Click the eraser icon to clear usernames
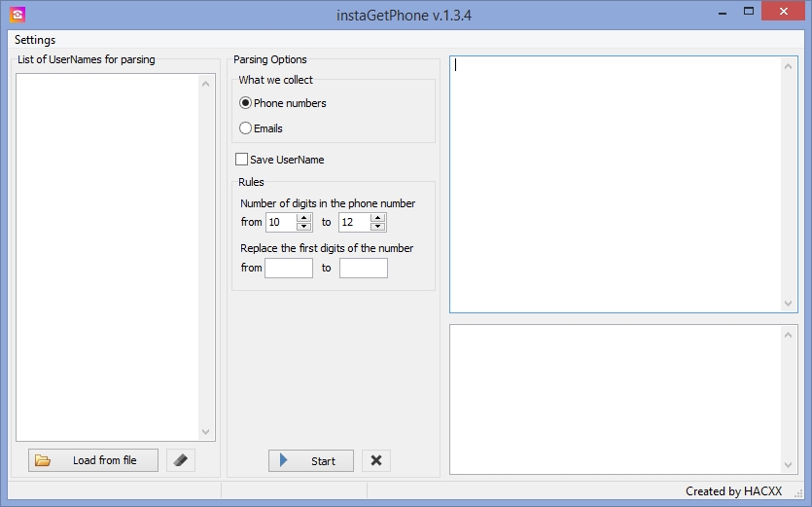The width and height of the screenshot is (812, 507). (180, 460)
